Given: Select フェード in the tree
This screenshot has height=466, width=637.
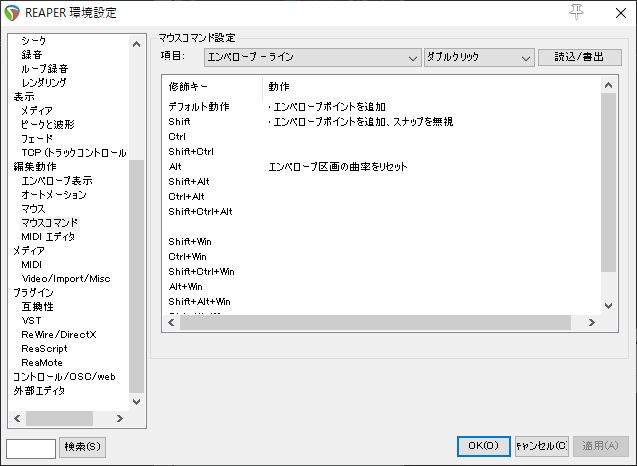Looking at the screenshot, I should tap(37, 139).
